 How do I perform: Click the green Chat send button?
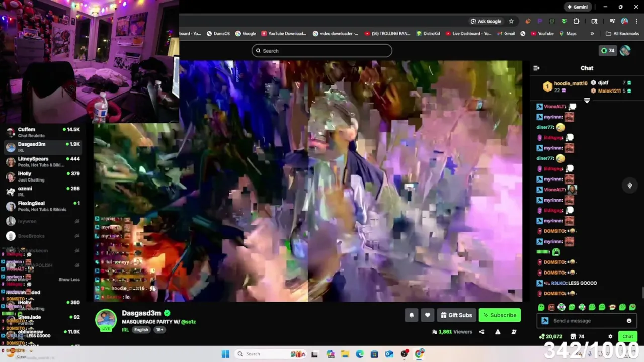(x=627, y=337)
